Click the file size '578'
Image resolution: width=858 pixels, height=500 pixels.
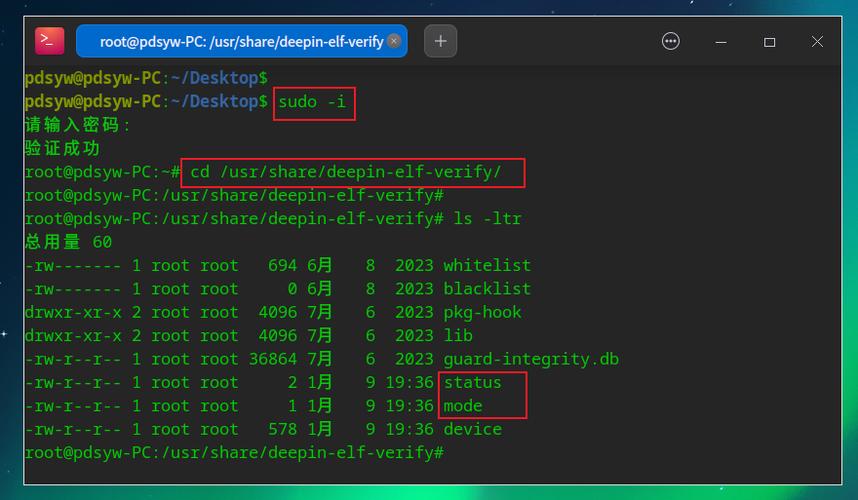(x=282, y=429)
